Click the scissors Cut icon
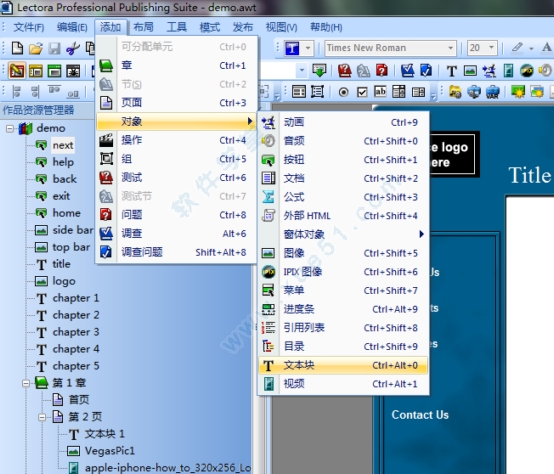The width and height of the screenshot is (554, 474). tap(73, 48)
